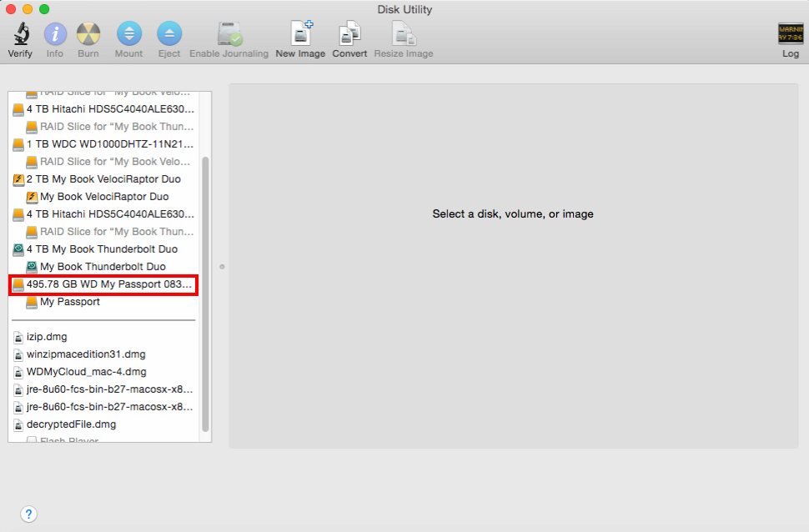Click the sidebar divider handle dot
The image size is (809, 532).
click(x=221, y=265)
